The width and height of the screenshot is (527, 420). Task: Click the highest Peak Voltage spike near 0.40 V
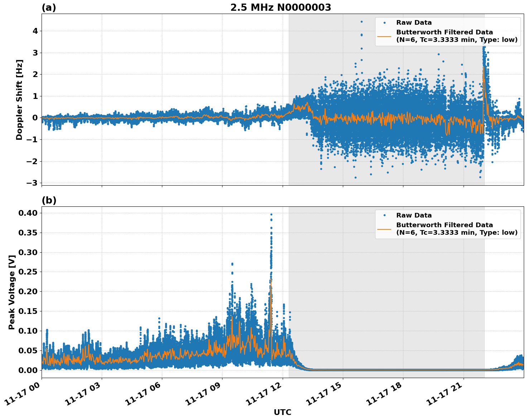pyautogui.click(x=271, y=215)
